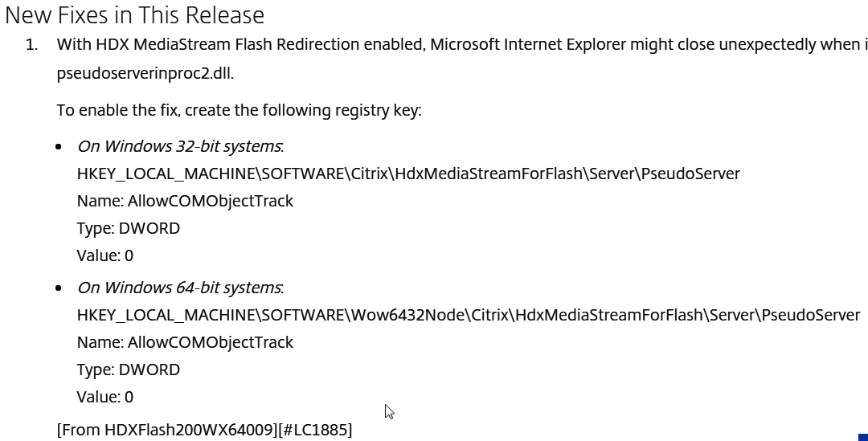The width and height of the screenshot is (868, 441).
Task: Click "Value: 0" in the 64-bit section
Action: pos(105,398)
